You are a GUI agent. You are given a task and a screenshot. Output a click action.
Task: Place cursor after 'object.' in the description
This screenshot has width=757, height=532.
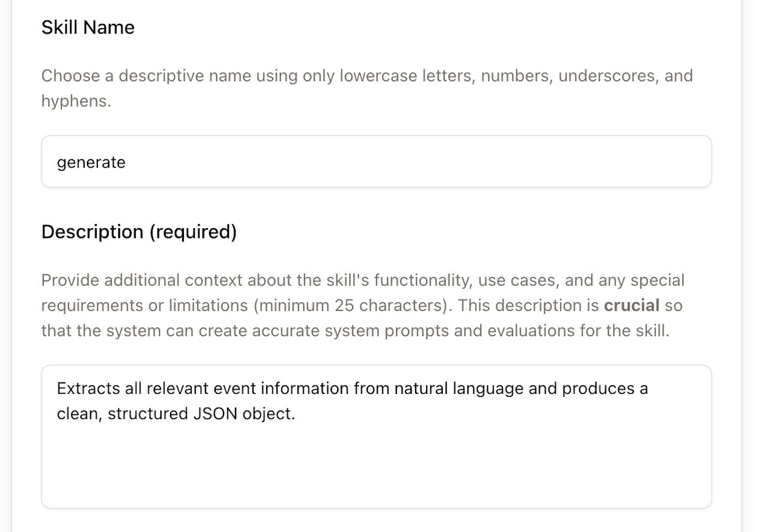click(296, 414)
